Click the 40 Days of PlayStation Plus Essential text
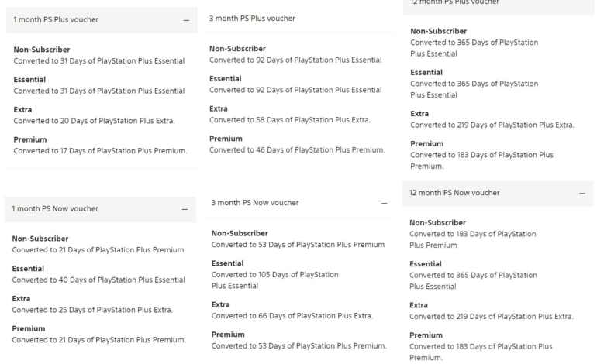Viewport: 597px width, 364px height. pos(98,280)
